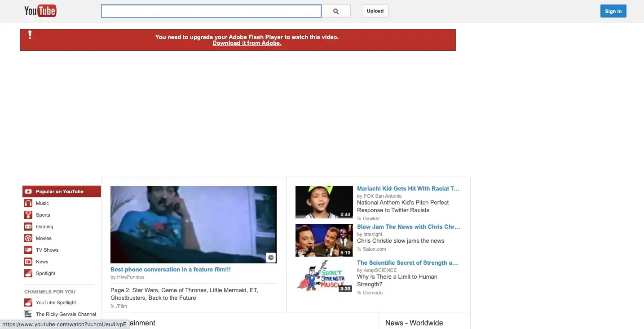Visit the HiveFunnies channel
This screenshot has height=329, width=644.
click(131, 277)
